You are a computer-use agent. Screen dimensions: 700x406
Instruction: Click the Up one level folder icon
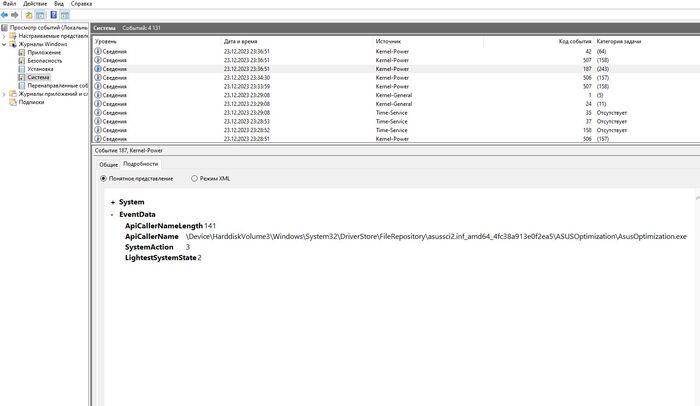click(x=29, y=15)
